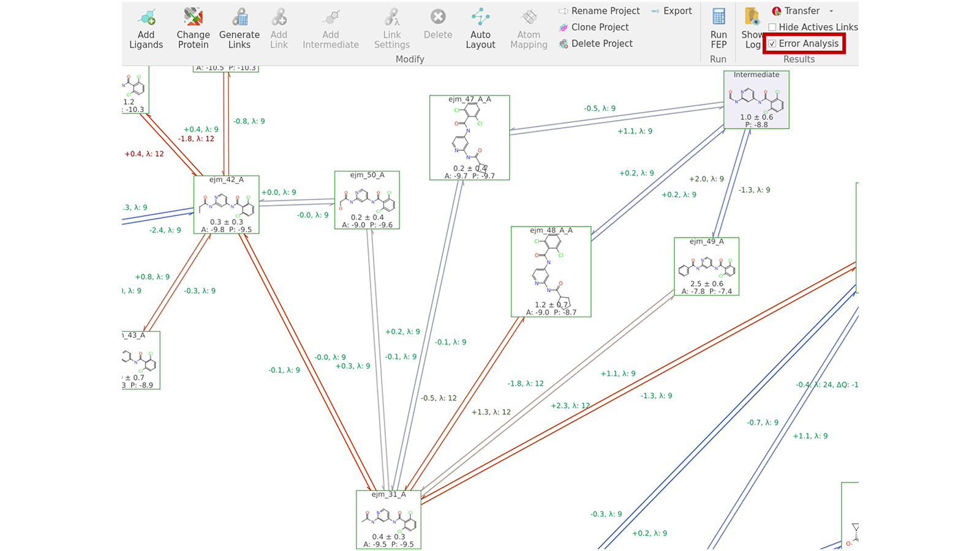The image size is (980, 551).
Task: Open Link Settings
Action: coord(392,29)
